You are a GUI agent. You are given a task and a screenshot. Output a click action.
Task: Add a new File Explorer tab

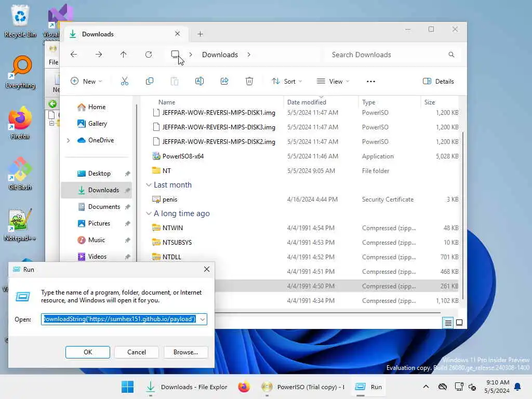pyautogui.click(x=200, y=34)
